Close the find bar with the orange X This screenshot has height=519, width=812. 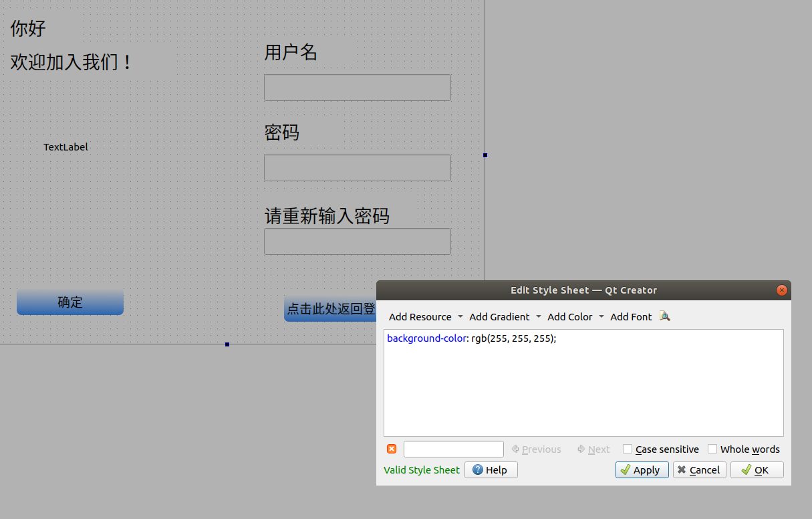click(392, 449)
